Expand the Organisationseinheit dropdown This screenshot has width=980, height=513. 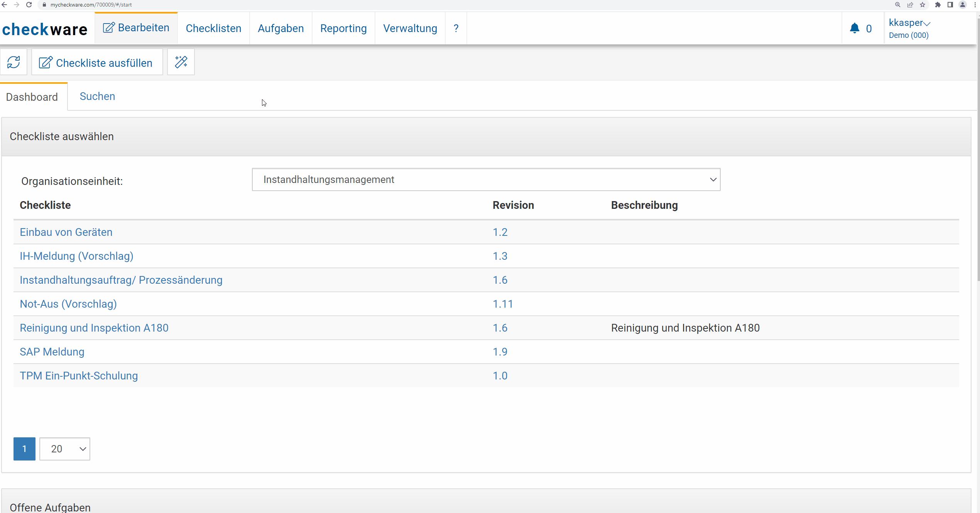pyautogui.click(x=486, y=179)
